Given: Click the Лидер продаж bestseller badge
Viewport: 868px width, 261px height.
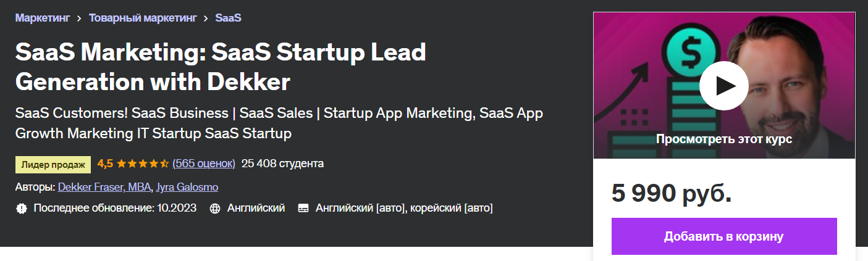Looking at the screenshot, I should (x=53, y=164).
